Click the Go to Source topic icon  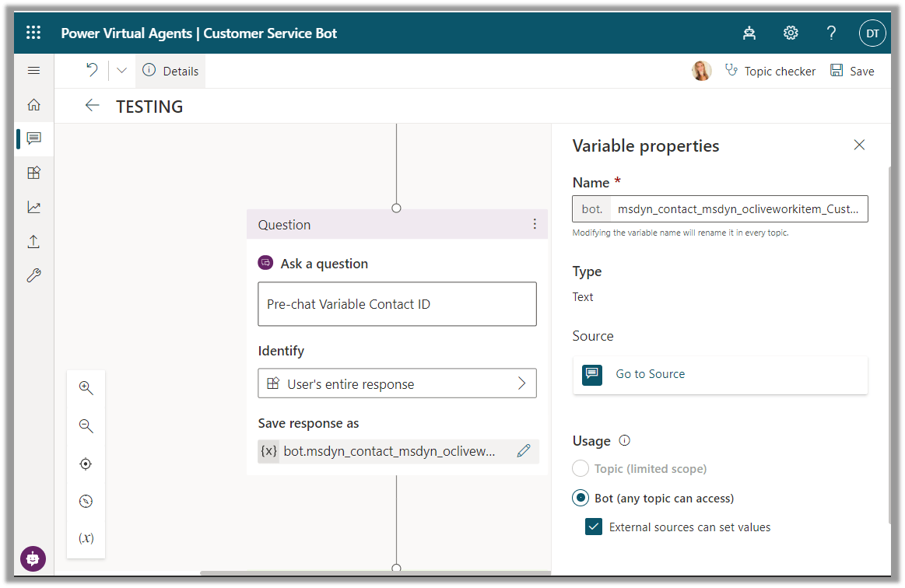tap(592, 374)
